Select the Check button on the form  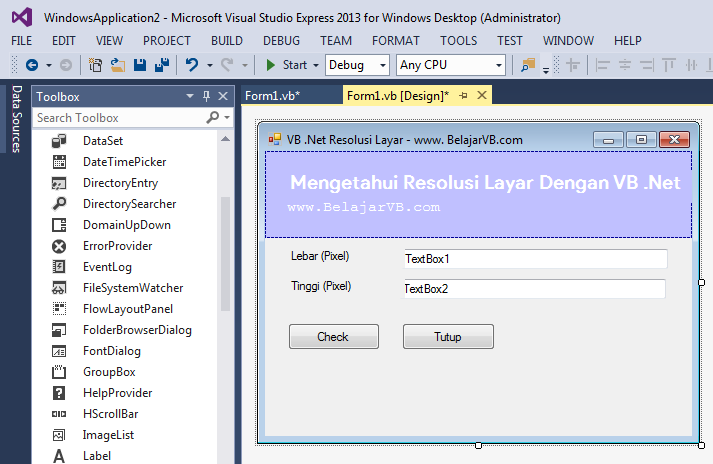coord(334,337)
